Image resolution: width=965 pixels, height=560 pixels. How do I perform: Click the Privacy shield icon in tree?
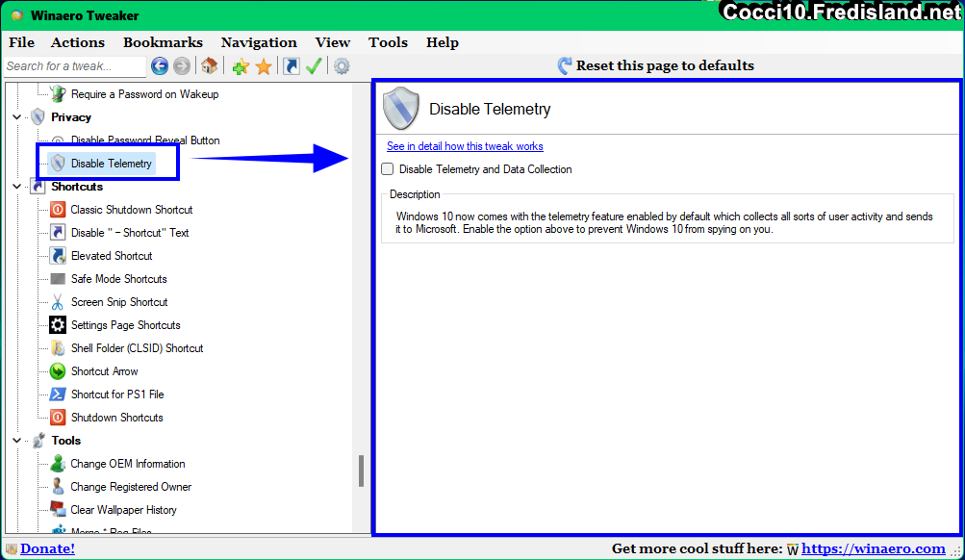click(38, 117)
